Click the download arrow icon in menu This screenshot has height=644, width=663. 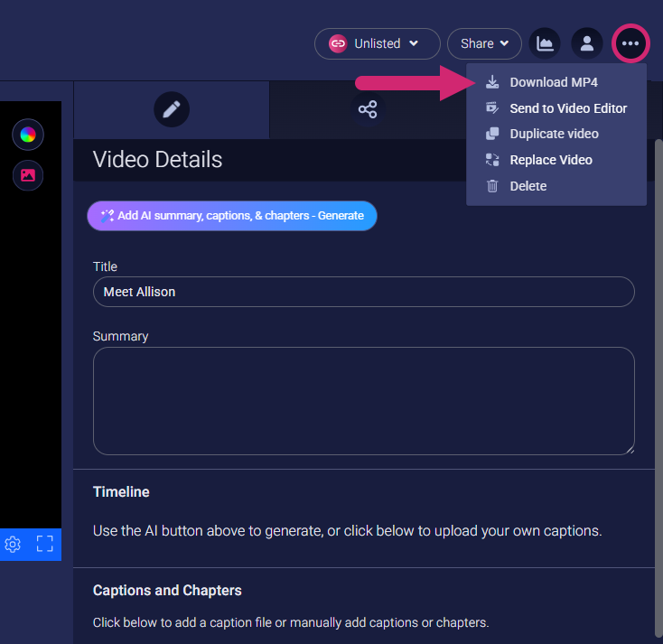pos(492,82)
